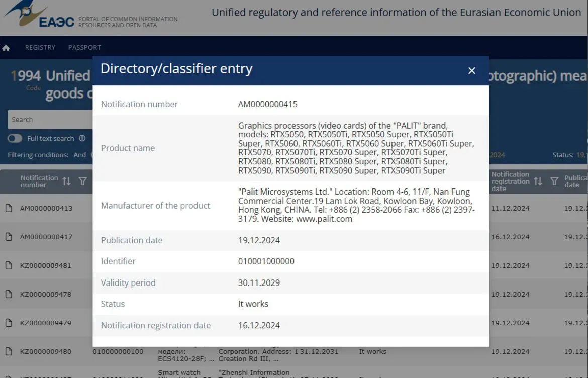The image size is (588, 378).
Task: Click registration date 11.12.2024 in table
Action: (x=511, y=208)
